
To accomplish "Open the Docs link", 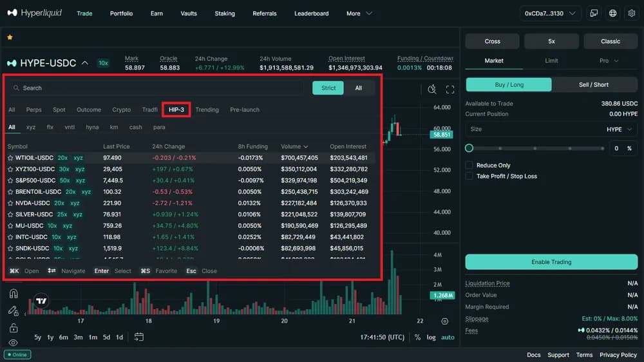I will tap(533, 355).
